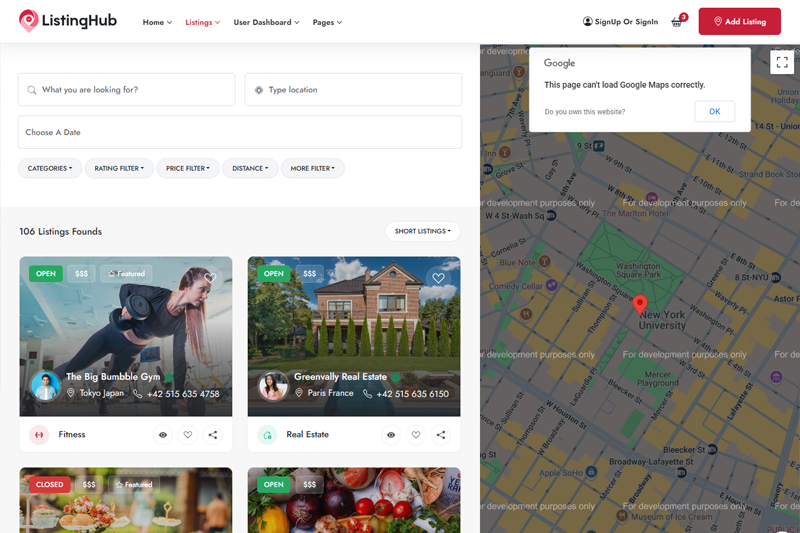Viewport: 800px width, 533px height.
Task: Click SignUp Or SignIn link
Action: pyautogui.click(x=620, y=21)
